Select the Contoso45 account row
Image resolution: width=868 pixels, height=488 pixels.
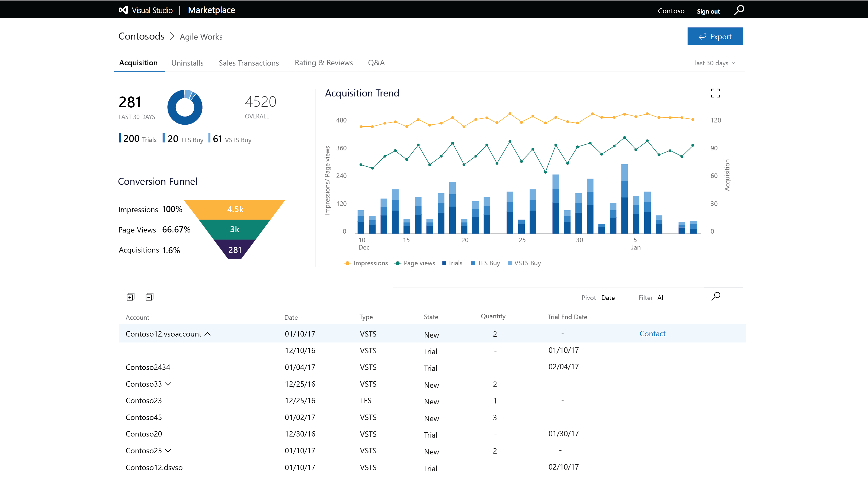(x=432, y=417)
